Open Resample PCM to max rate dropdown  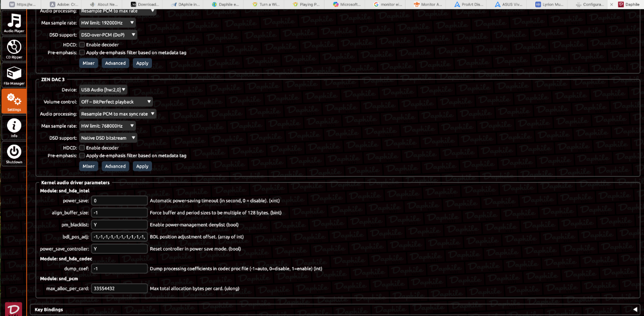[118, 11]
